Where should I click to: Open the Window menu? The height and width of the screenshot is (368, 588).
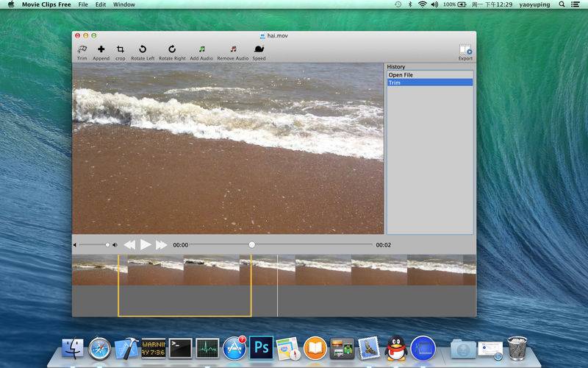click(124, 4)
